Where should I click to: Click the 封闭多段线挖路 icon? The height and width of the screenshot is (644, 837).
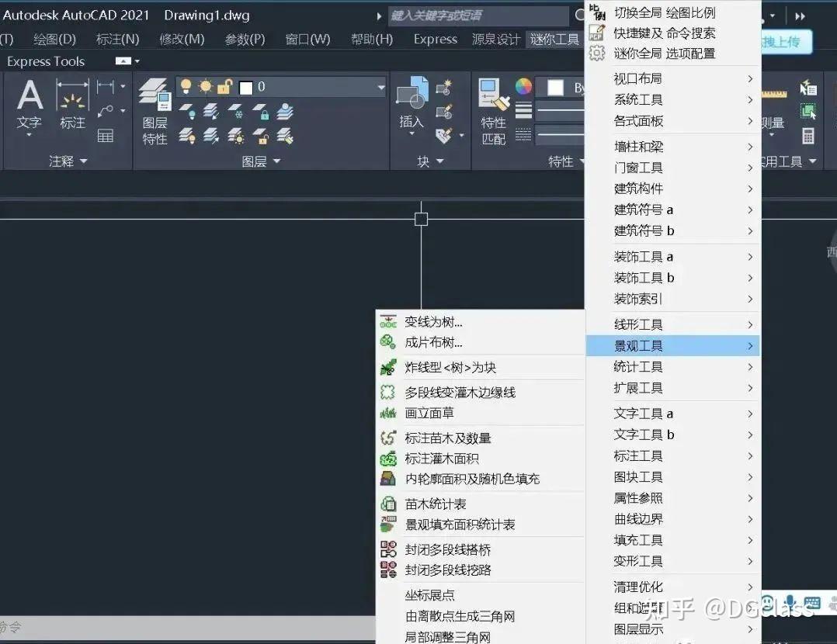pyautogui.click(x=388, y=570)
